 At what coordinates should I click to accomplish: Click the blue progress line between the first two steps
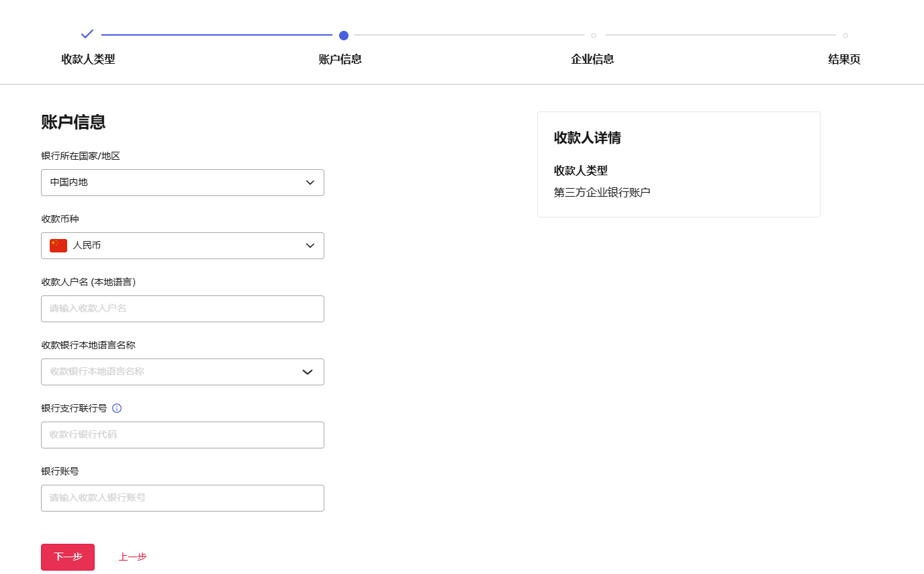pyautogui.click(x=216, y=35)
